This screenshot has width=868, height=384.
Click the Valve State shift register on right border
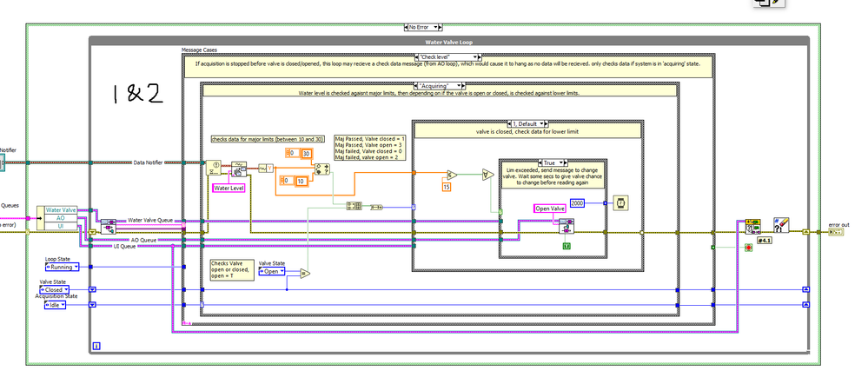click(805, 289)
